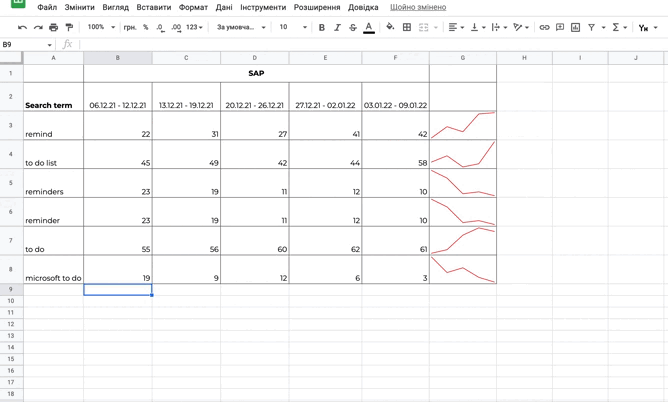This screenshot has height=402, width=668.
Task: Select cell '03.01.22 - 09.01.22'
Action: click(x=395, y=97)
